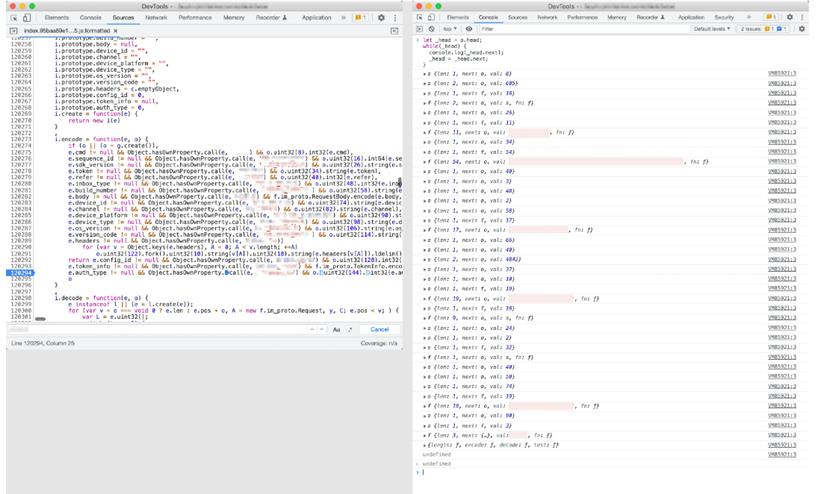820x494 pixels.
Task: Open VM source link on val: 605 row
Action: 782,84
